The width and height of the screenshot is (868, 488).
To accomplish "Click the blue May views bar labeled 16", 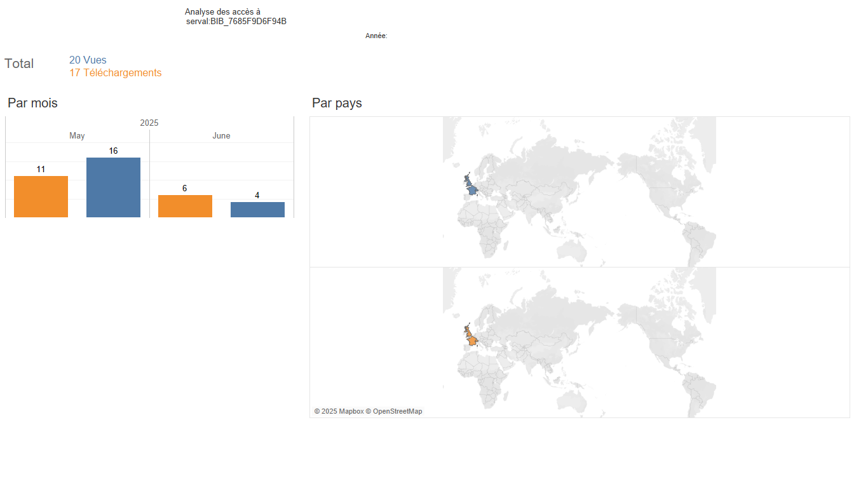I will [113, 187].
